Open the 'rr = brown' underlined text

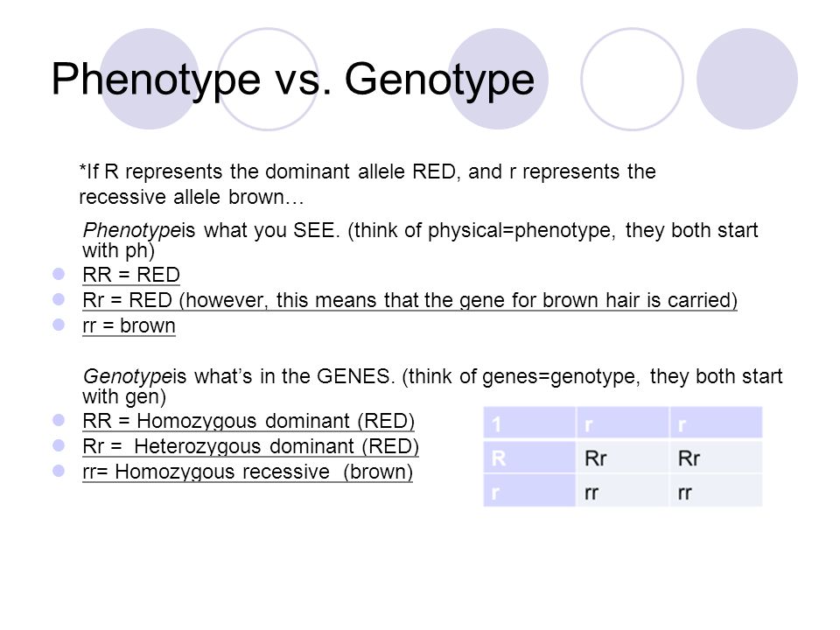pos(129,325)
